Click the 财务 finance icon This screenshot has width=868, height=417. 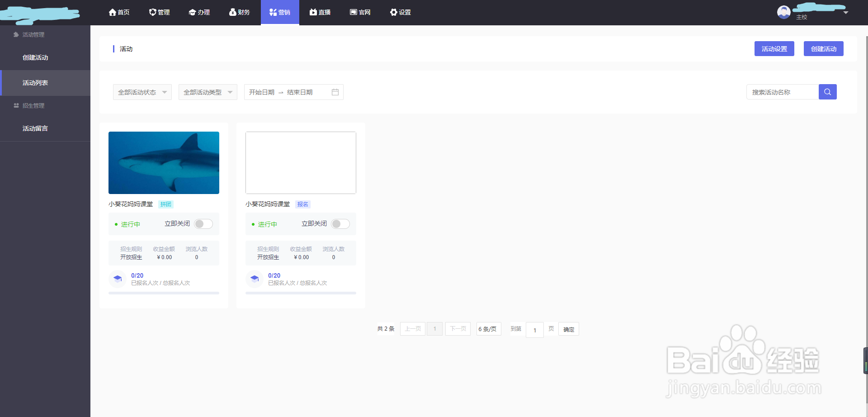[232, 12]
